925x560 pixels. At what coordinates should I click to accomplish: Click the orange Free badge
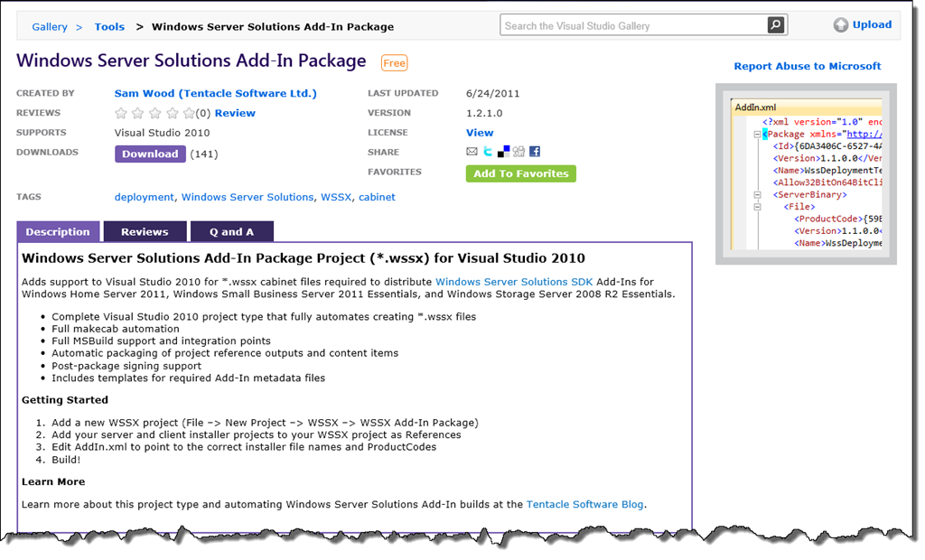(x=394, y=63)
